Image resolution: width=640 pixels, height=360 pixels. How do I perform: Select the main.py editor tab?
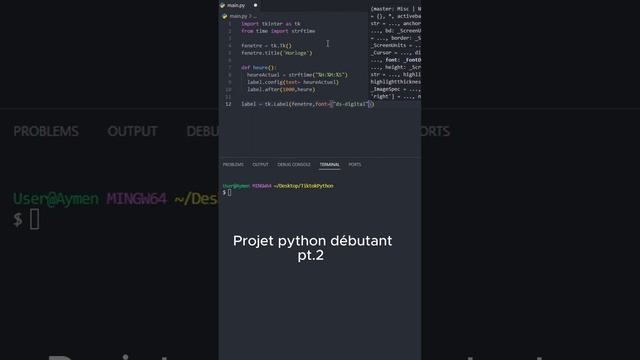coord(240,5)
